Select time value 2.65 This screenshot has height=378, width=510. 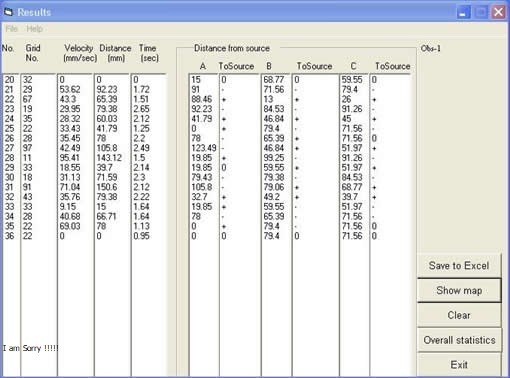pyautogui.click(x=141, y=109)
